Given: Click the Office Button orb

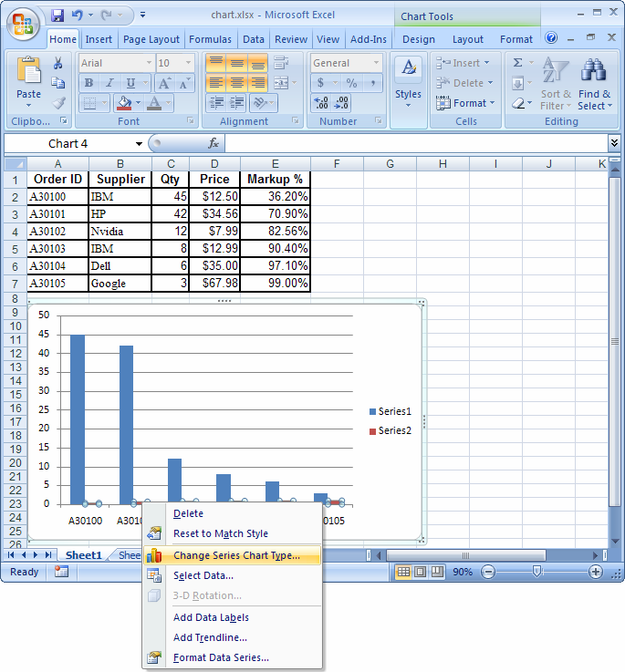Looking at the screenshot, I should click(23, 23).
